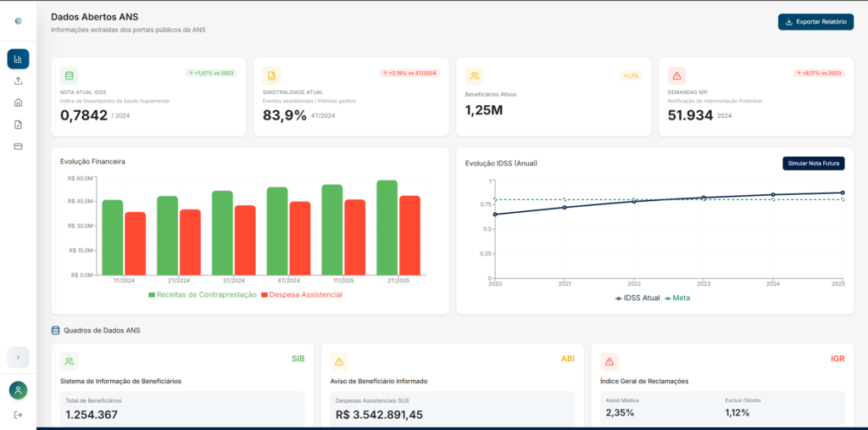Expand the sidebar with chevron button
Image resolution: width=868 pixels, height=430 pixels.
tap(18, 357)
